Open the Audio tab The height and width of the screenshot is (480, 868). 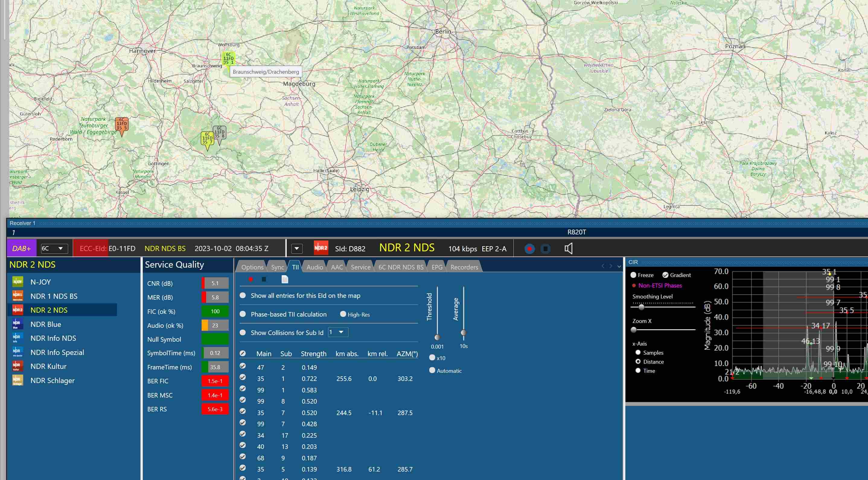pyautogui.click(x=315, y=267)
